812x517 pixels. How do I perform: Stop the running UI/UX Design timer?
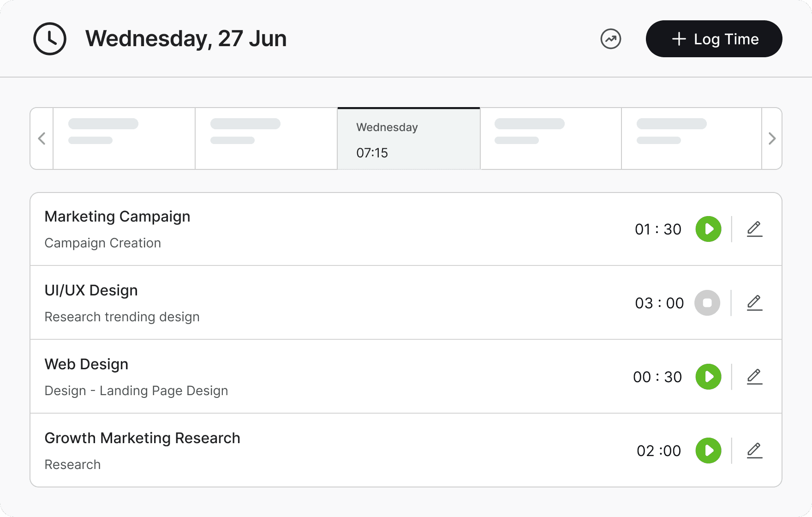point(707,303)
